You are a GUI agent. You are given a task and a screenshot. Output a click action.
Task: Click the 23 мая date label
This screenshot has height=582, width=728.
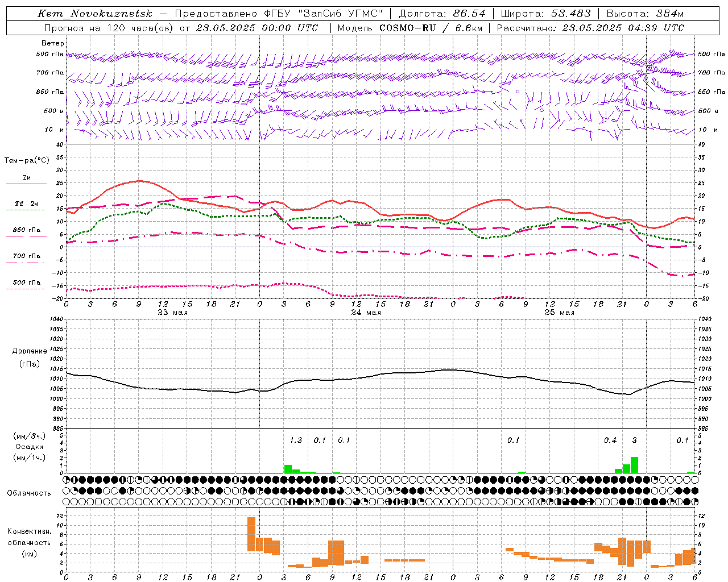(172, 313)
